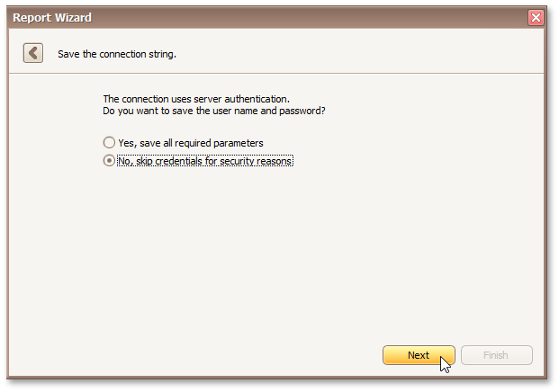Click the empty title bar area left of X

click(x=315, y=17)
